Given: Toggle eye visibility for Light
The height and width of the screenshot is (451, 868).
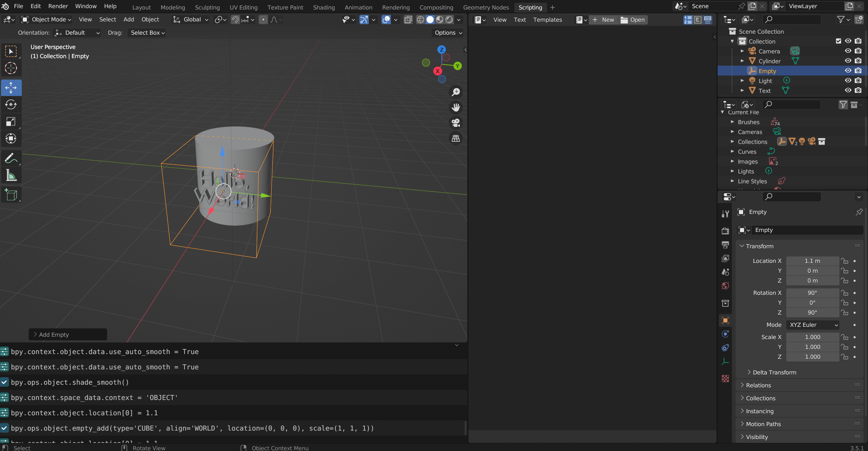Looking at the screenshot, I should point(848,80).
